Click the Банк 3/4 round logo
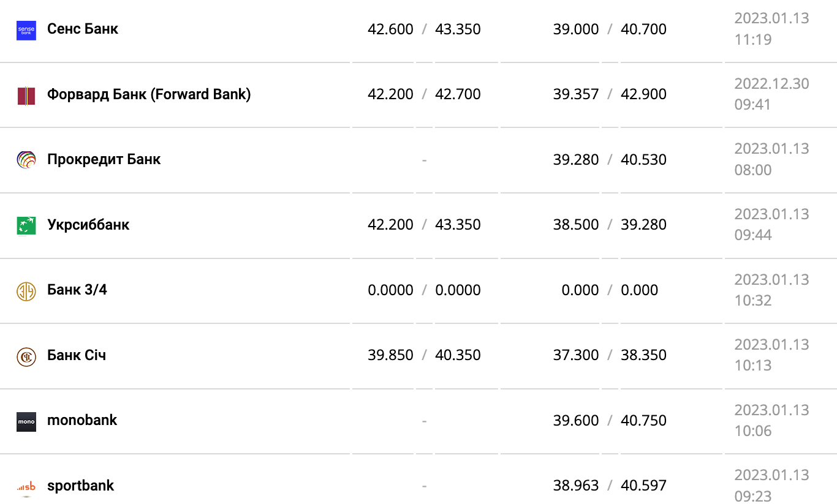 [26, 291]
